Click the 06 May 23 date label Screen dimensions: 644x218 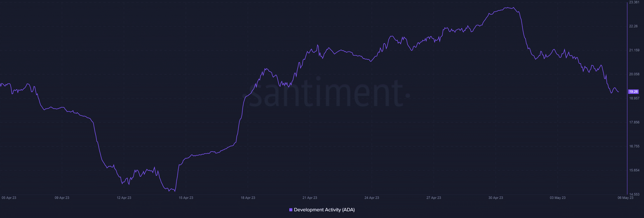coord(625,198)
